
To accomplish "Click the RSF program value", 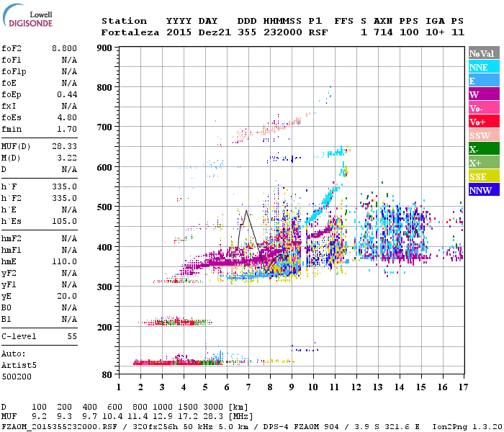I will 318,32.
